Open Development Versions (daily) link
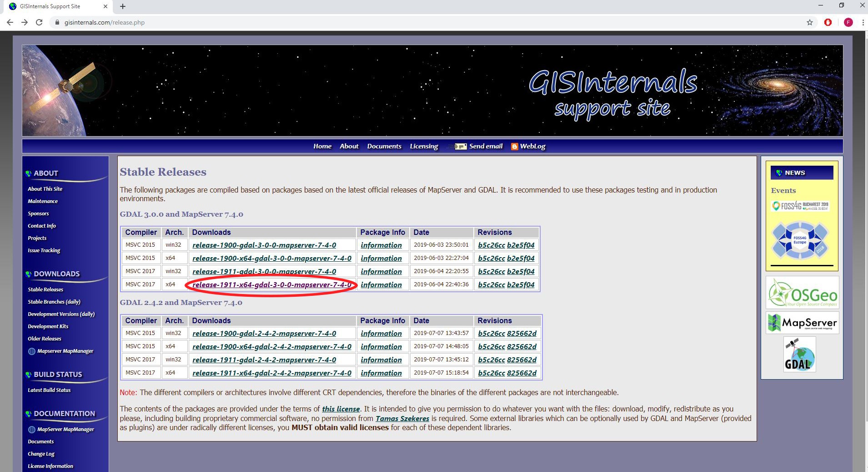Image resolution: width=868 pixels, height=472 pixels. (61, 314)
